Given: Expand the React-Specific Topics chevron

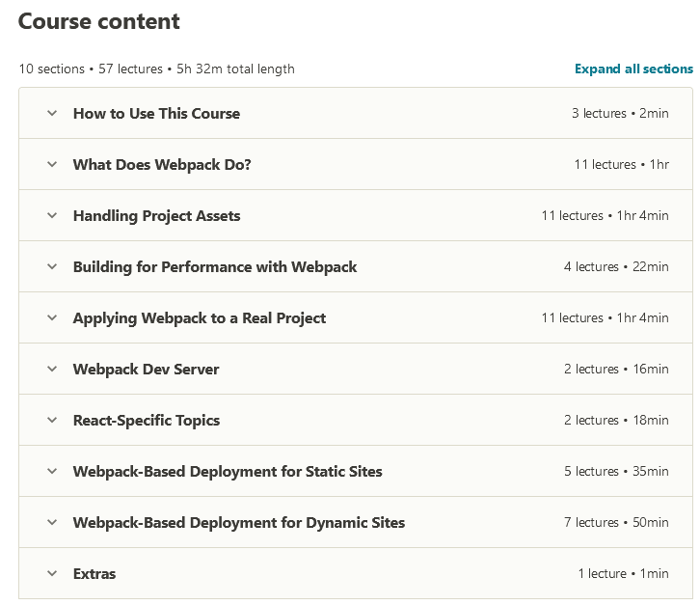Looking at the screenshot, I should pyautogui.click(x=52, y=421).
